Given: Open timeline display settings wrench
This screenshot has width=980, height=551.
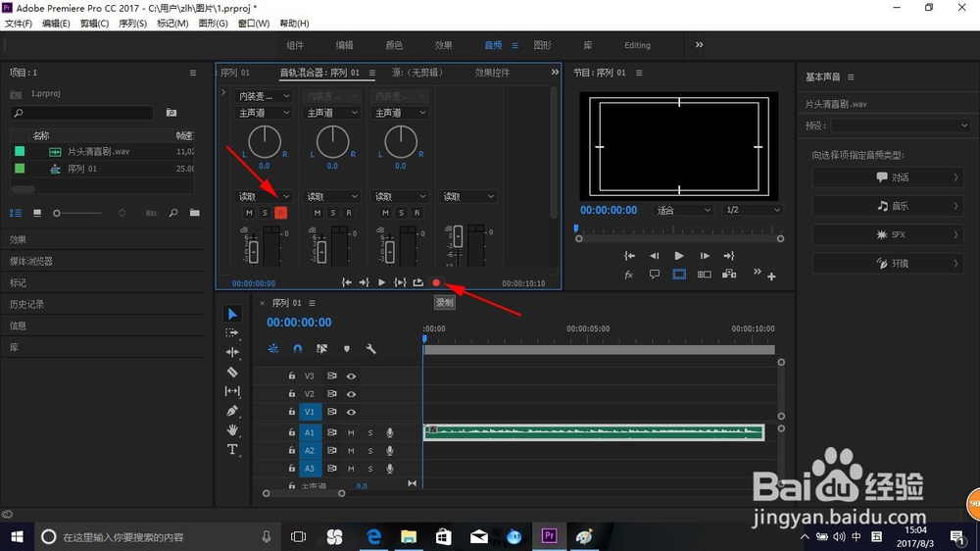Looking at the screenshot, I should (370, 349).
